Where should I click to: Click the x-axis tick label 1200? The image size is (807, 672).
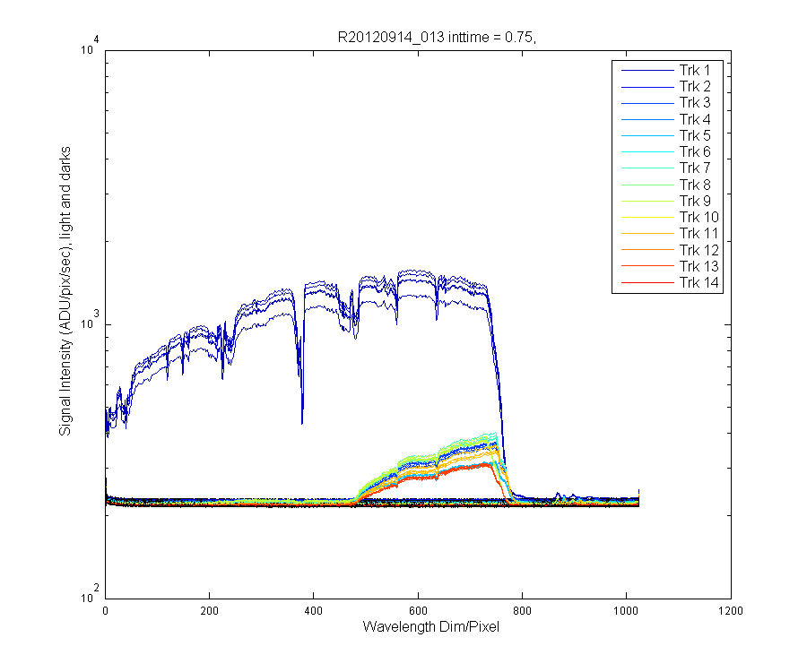click(x=731, y=611)
